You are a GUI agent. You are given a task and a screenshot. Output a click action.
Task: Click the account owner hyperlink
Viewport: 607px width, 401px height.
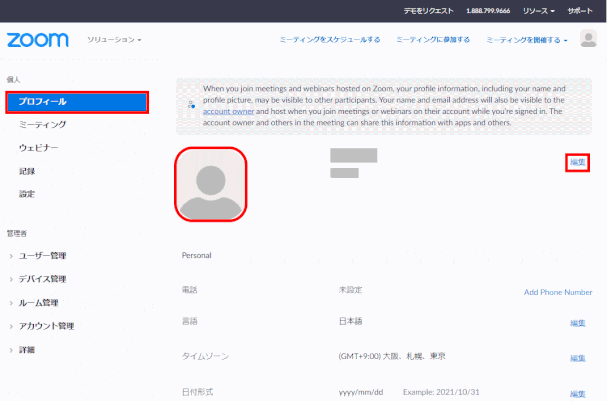point(228,111)
